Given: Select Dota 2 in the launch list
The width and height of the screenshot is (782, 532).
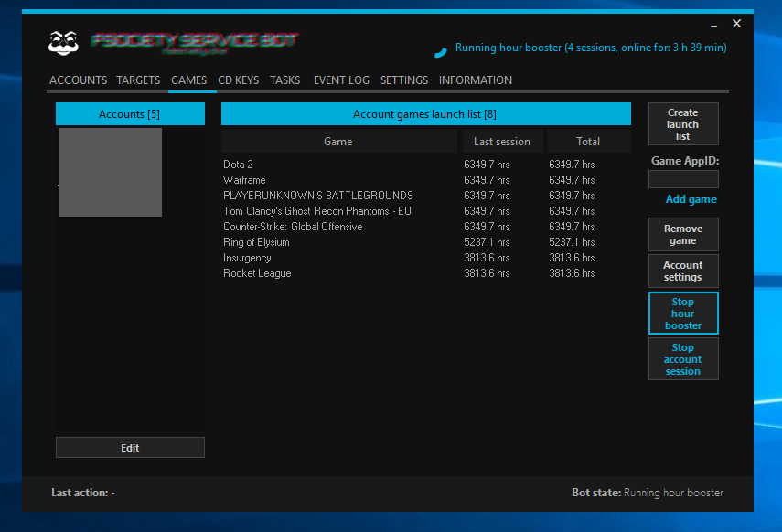Looking at the screenshot, I should click(x=238, y=165).
